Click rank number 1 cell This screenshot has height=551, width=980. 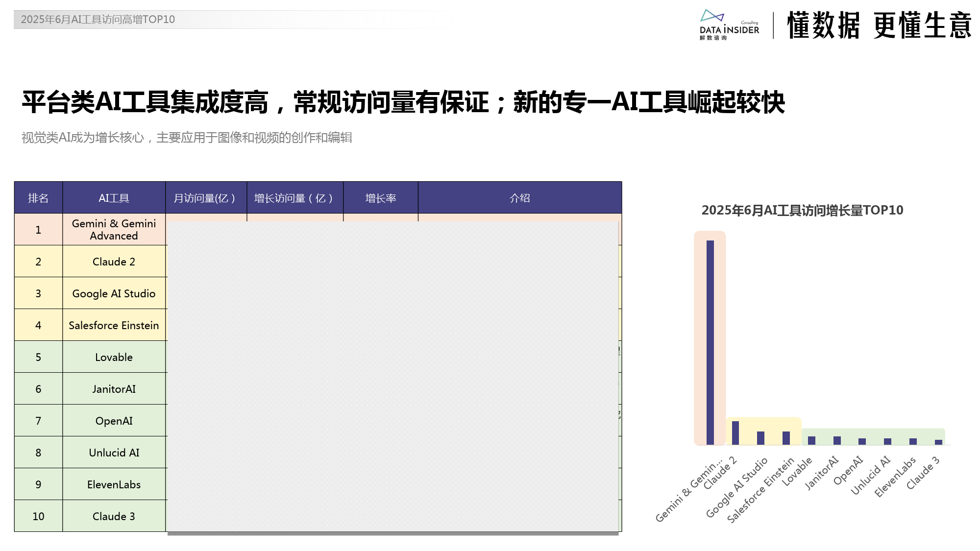[x=38, y=230]
